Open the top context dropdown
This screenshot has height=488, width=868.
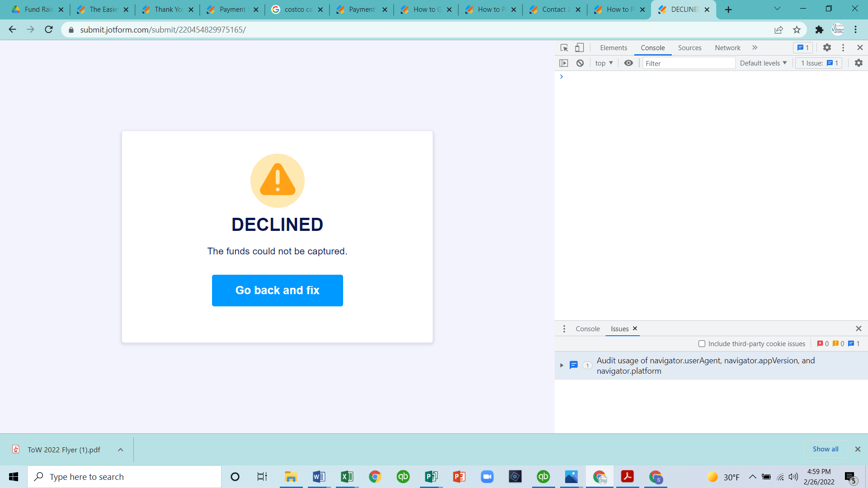click(x=604, y=63)
